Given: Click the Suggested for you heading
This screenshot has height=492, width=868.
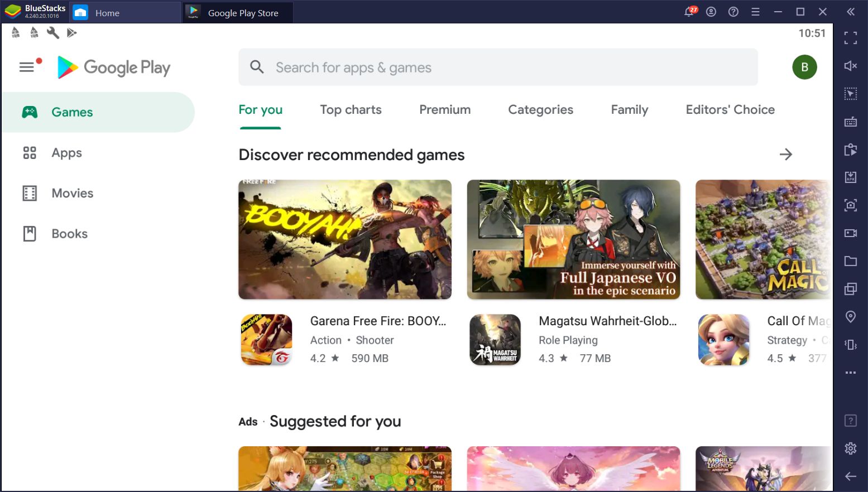Looking at the screenshot, I should coord(335,421).
